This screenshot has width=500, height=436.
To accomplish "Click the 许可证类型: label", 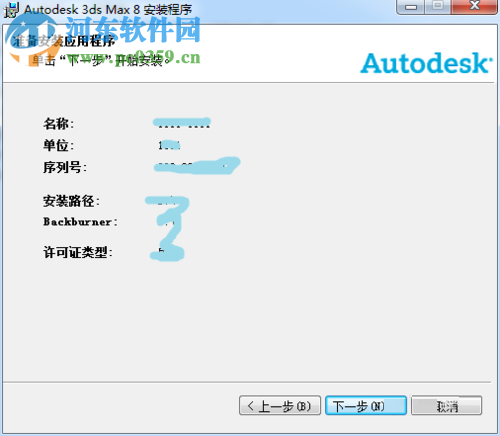I will (x=78, y=252).
